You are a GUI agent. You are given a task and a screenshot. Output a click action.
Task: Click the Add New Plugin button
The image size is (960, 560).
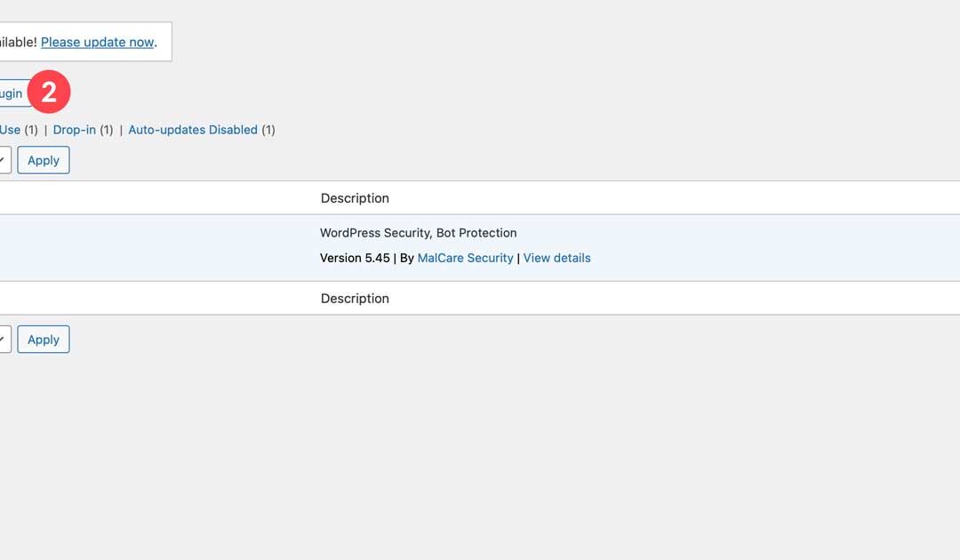pos(11,93)
